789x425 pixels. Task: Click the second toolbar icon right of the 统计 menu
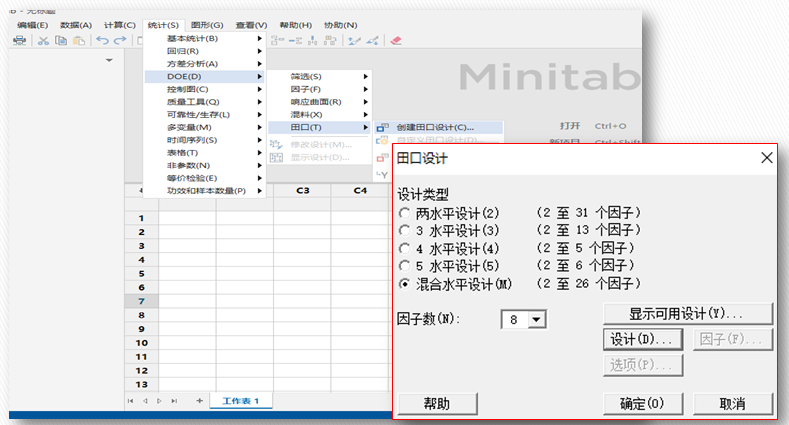click(295, 41)
